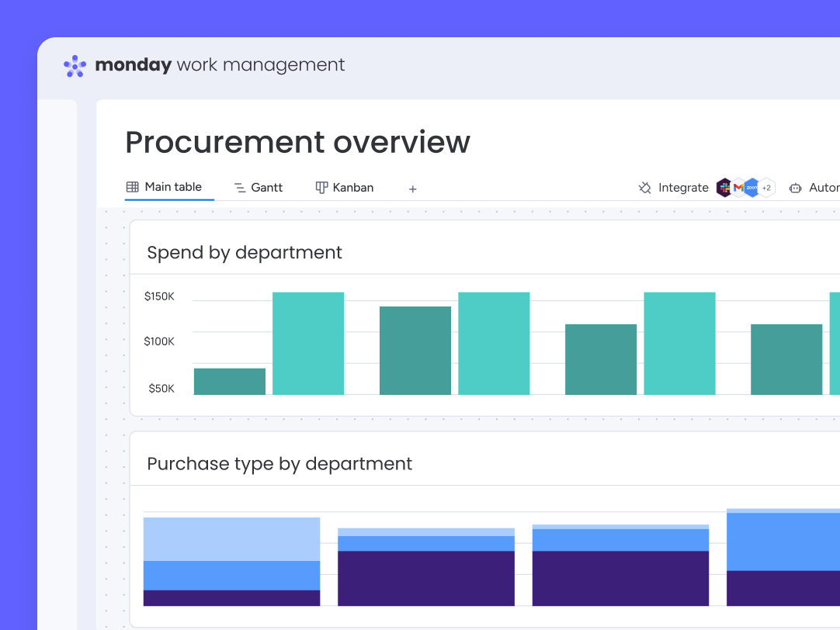
Task: Switch to the Gantt view tab
Action: (x=259, y=187)
